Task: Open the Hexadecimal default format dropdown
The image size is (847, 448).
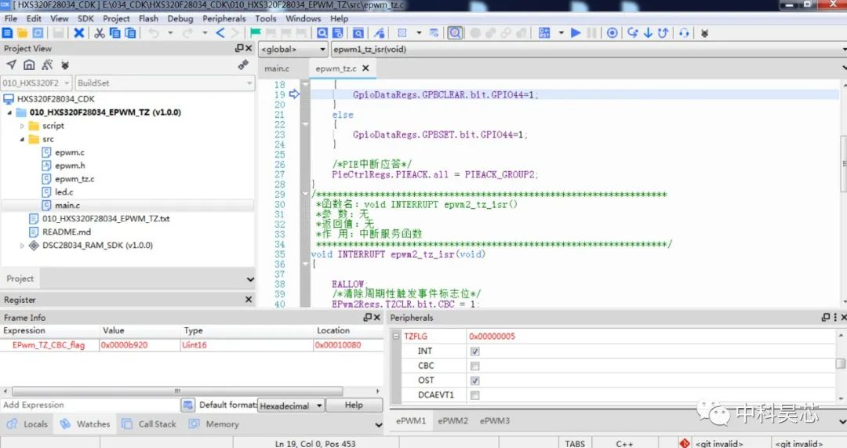Action: point(291,405)
